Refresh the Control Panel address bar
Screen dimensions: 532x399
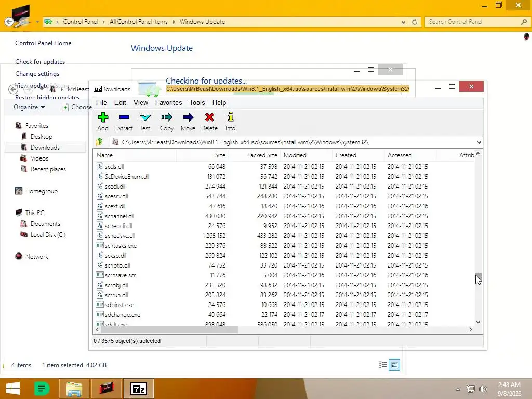click(415, 22)
